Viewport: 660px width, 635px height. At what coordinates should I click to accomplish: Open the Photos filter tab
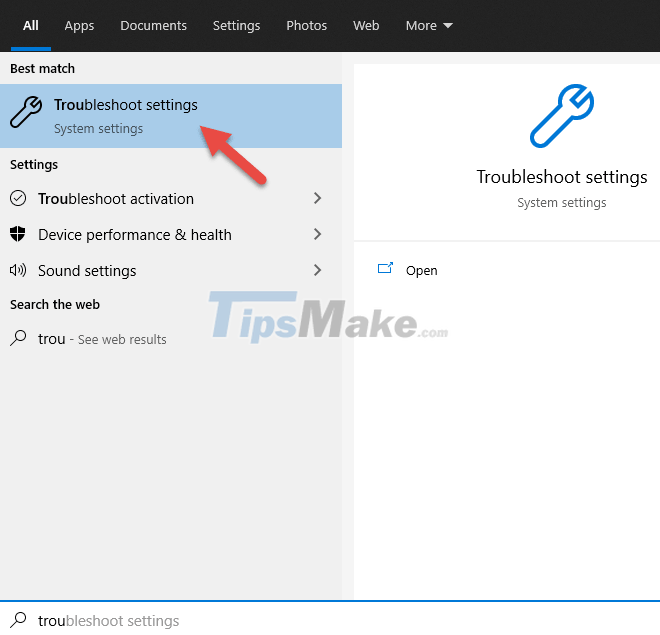[306, 26]
